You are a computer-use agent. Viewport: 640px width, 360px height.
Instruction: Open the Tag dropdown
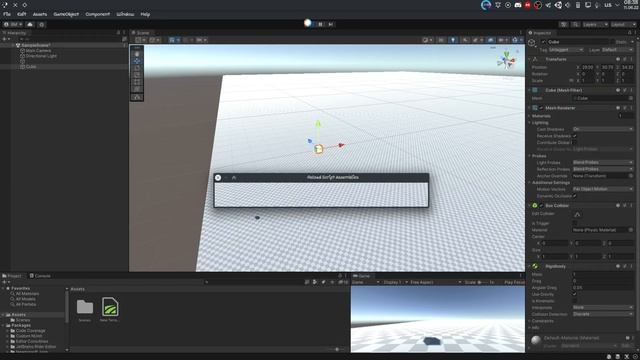click(566, 50)
